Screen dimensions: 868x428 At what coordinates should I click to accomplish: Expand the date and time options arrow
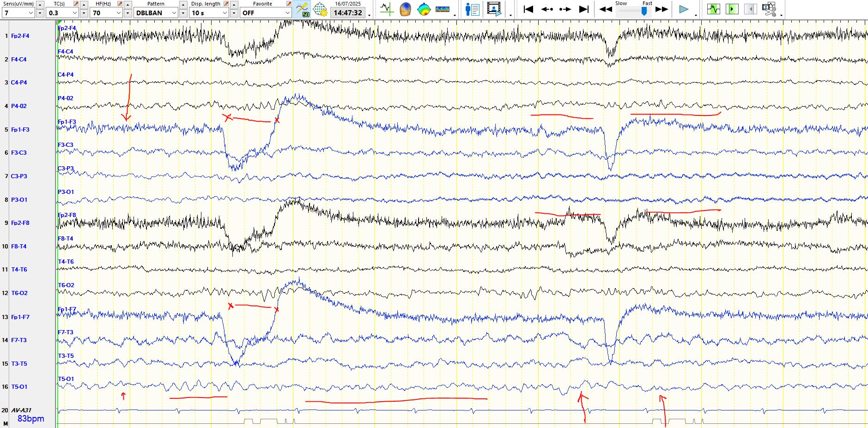369,15
